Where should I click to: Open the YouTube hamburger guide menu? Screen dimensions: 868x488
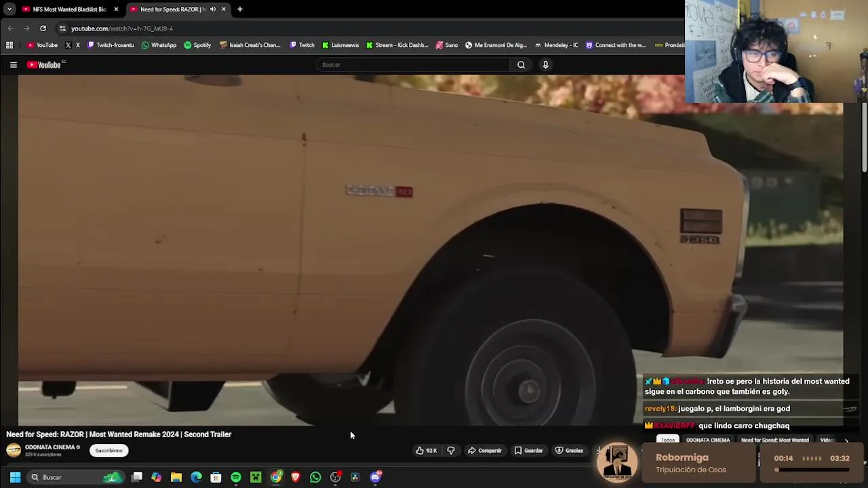tap(13, 65)
